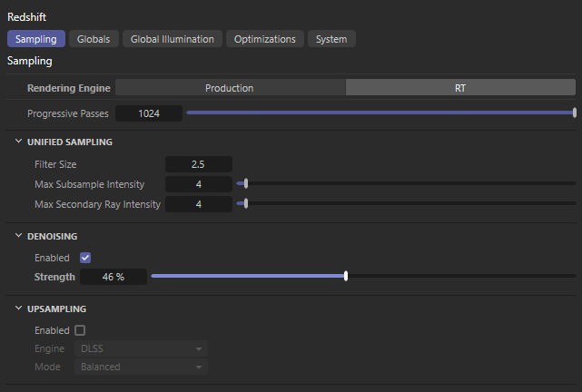Click the denoising Strength slider handle

pyautogui.click(x=346, y=277)
